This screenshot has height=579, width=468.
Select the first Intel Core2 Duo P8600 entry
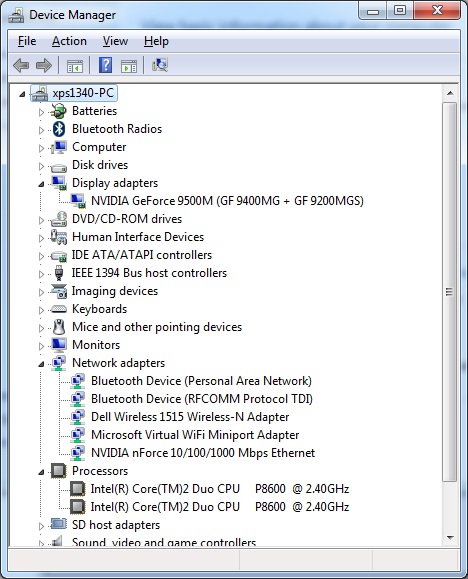pyautogui.click(x=220, y=489)
